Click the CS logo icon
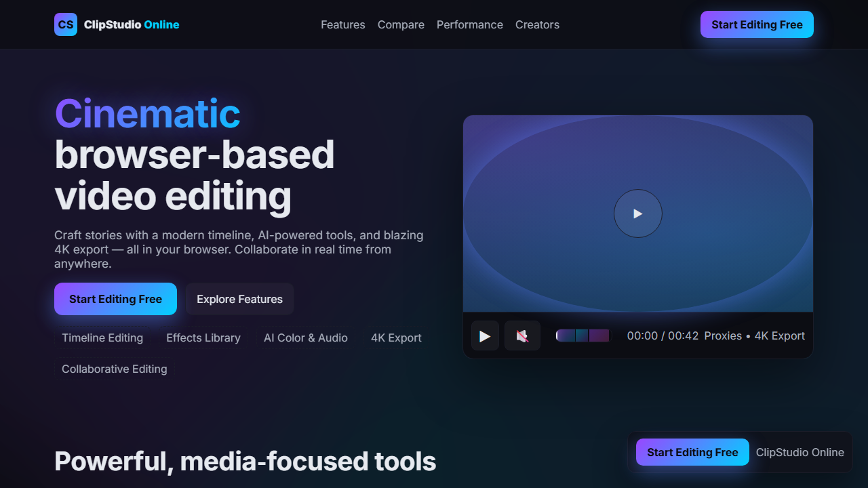This screenshot has width=868, height=488. click(66, 24)
